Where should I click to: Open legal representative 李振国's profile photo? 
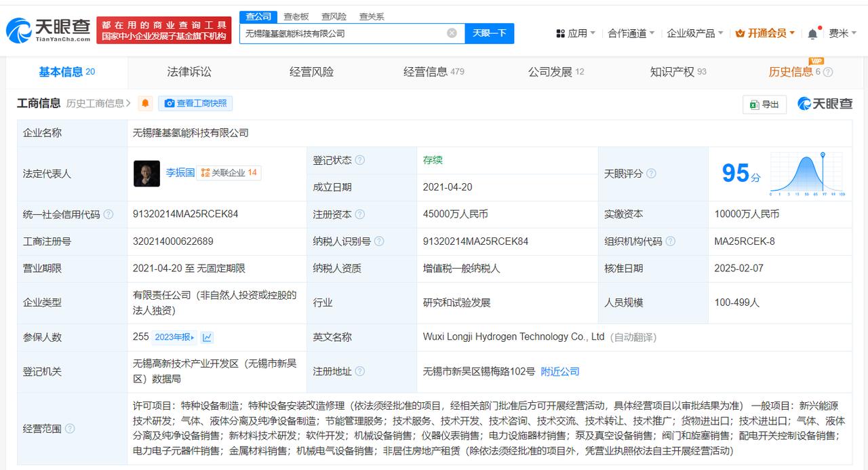coord(146,173)
